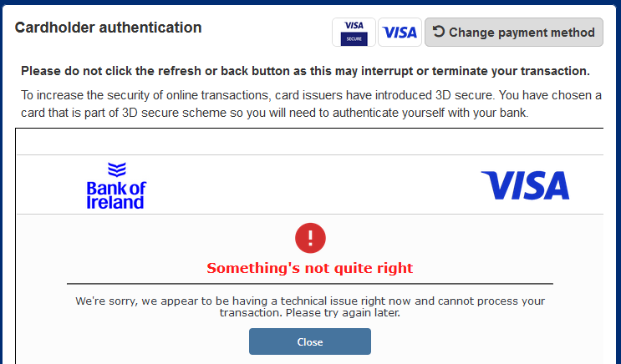Viewport: 621px width, 364px height.
Task: Click the bold refresh or back button warning
Action: (x=305, y=71)
